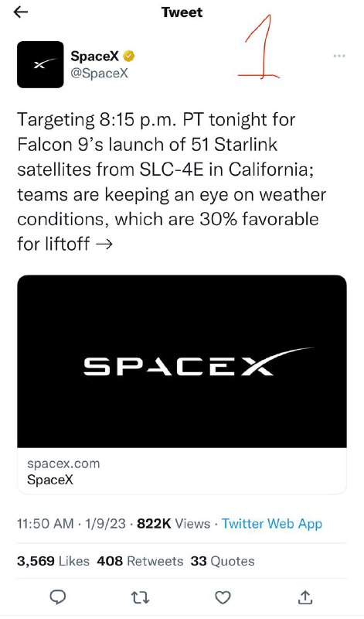Open the SpaceX display name
364x619 pixels.
[94, 56]
